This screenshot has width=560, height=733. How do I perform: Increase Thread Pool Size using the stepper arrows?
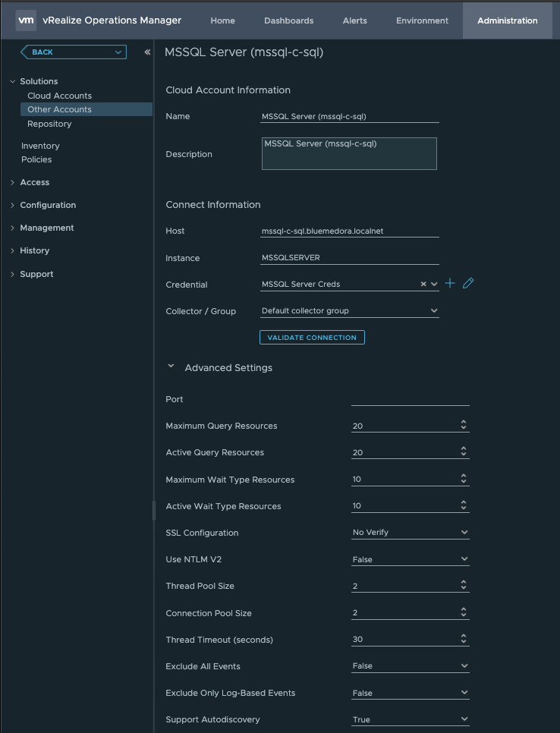coord(463,583)
